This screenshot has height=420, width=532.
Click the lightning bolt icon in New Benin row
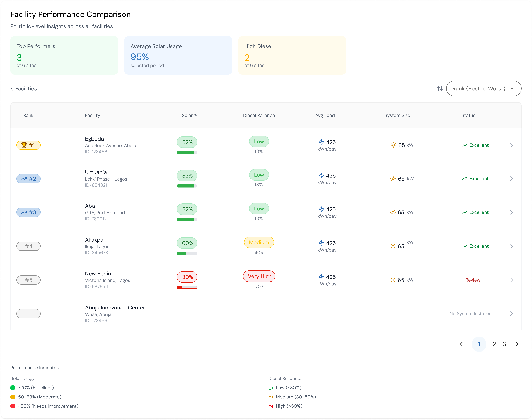pyautogui.click(x=321, y=277)
